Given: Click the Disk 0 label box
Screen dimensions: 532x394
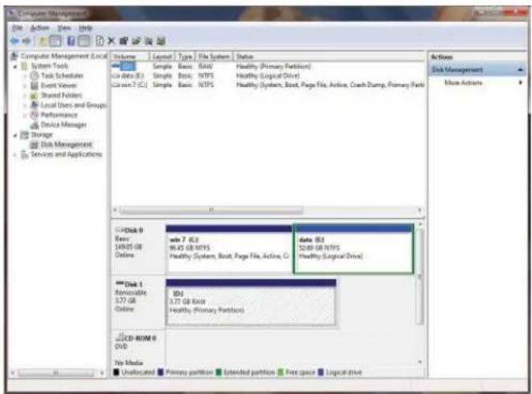Looking at the screenshot, I should [x=138, y=248].
